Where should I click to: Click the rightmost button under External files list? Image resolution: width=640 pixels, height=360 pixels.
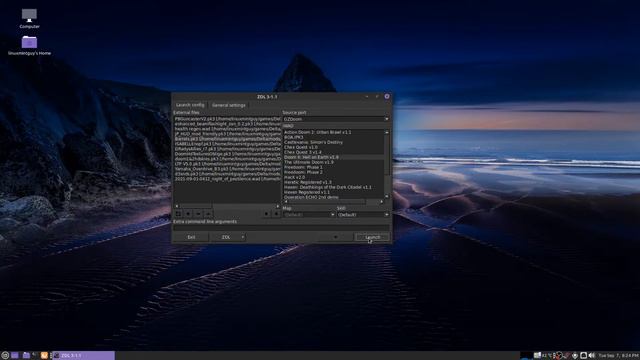[x=276, y=213]
